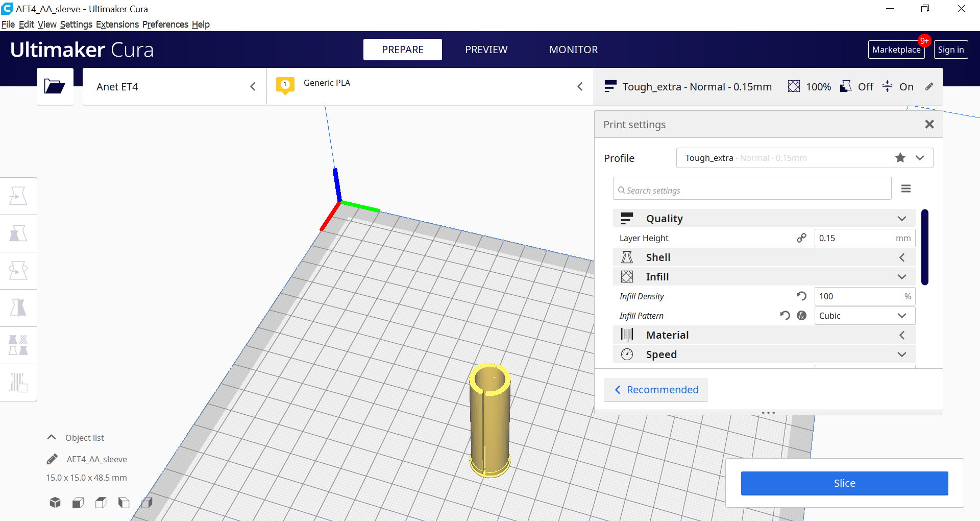Click the profile star icon
Viewport: 980px width, 521px height.
900,158
